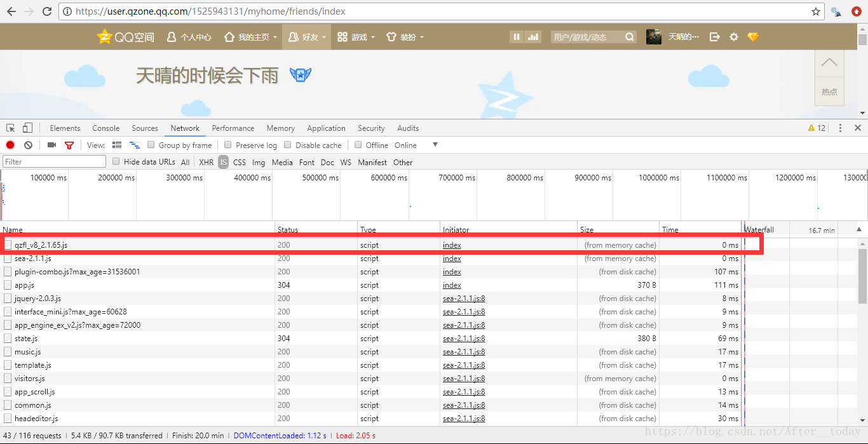
Task: Activate the DevTools inspect element cursor icon
Action: point(11,128)
